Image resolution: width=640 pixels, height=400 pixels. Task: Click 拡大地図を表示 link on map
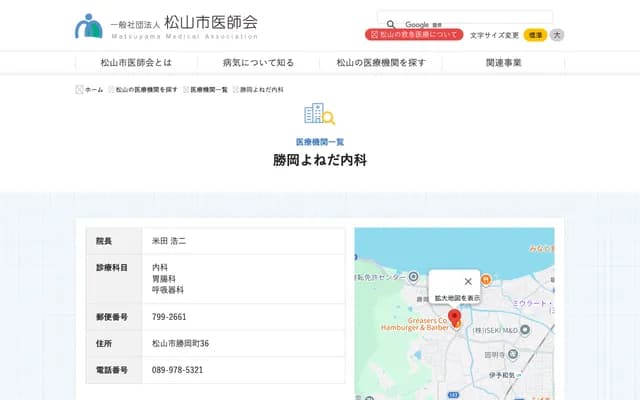(x=457, y=298)
